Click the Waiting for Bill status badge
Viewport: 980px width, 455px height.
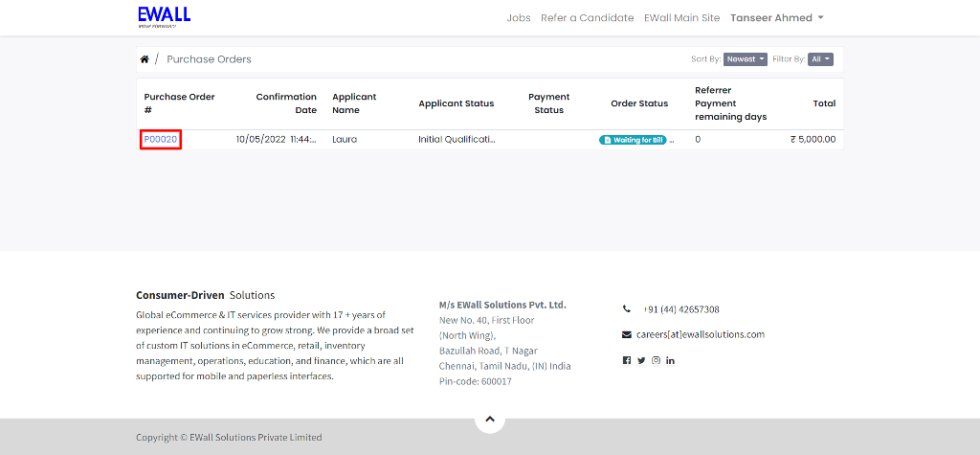[x=633, y=140]
